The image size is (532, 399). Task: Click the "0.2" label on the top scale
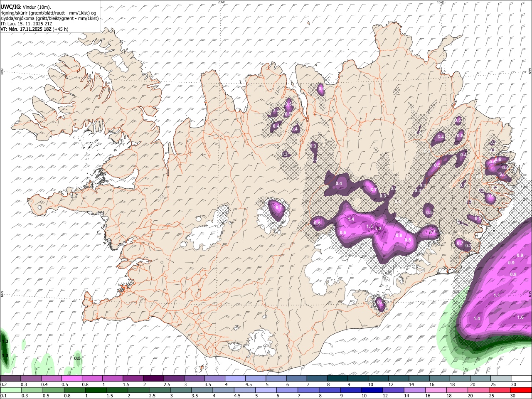[3, 384]
